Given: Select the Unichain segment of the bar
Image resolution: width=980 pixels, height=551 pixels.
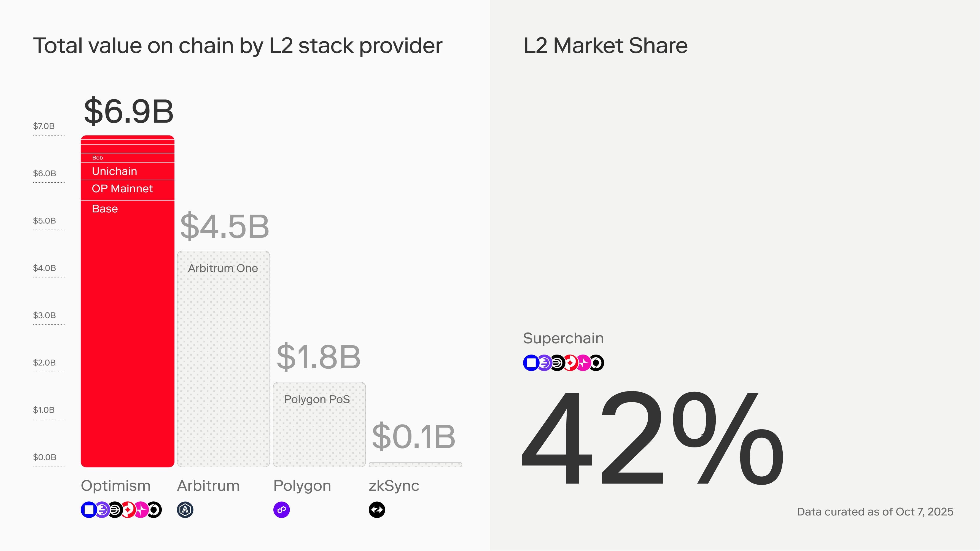Looking at the screenshot, I should (x=127, y=171).
